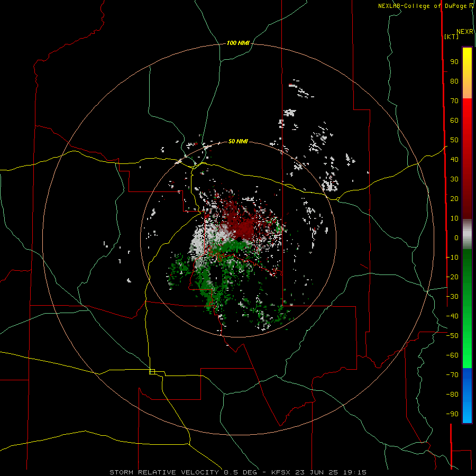Select the 70 knot scale value
Image resolution: width=476 pixels, height=476 pixels.
(x=454, y=101)
